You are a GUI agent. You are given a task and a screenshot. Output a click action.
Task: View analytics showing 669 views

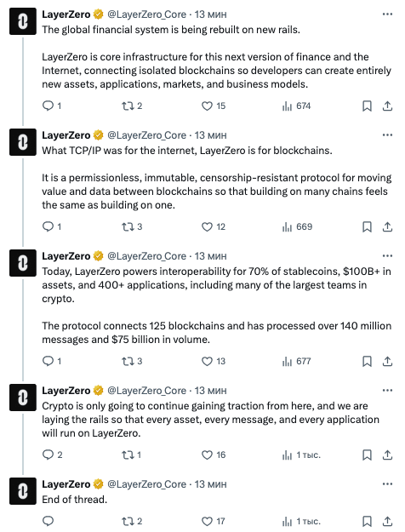pyautogui.click(x=297, y=227)
